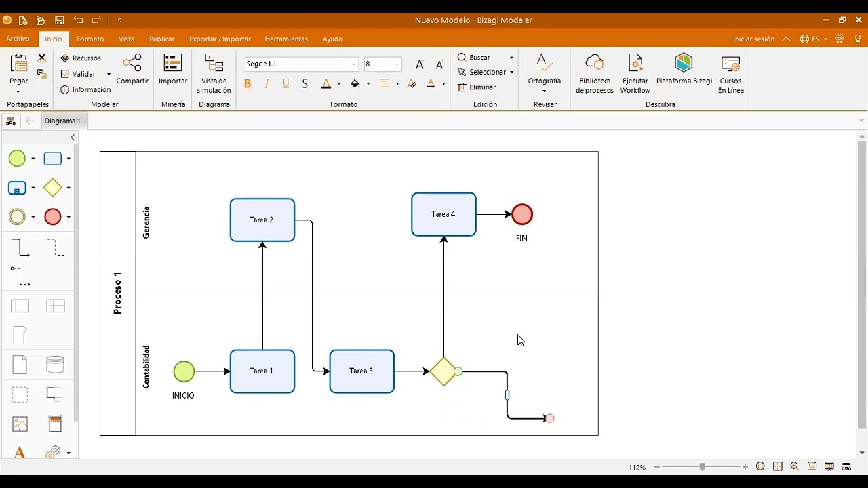This screenshot has height=488, width=868.
Task: Open Biblioteca de procesos
Action: [x=595, y=74]
